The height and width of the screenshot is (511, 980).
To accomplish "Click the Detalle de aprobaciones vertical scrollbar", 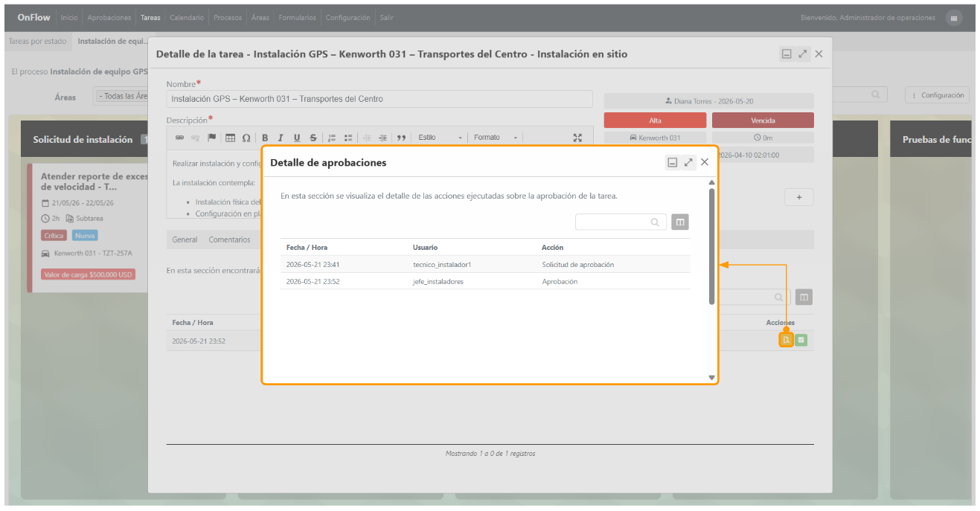I will pyautogui.click(x=711, y=247).
